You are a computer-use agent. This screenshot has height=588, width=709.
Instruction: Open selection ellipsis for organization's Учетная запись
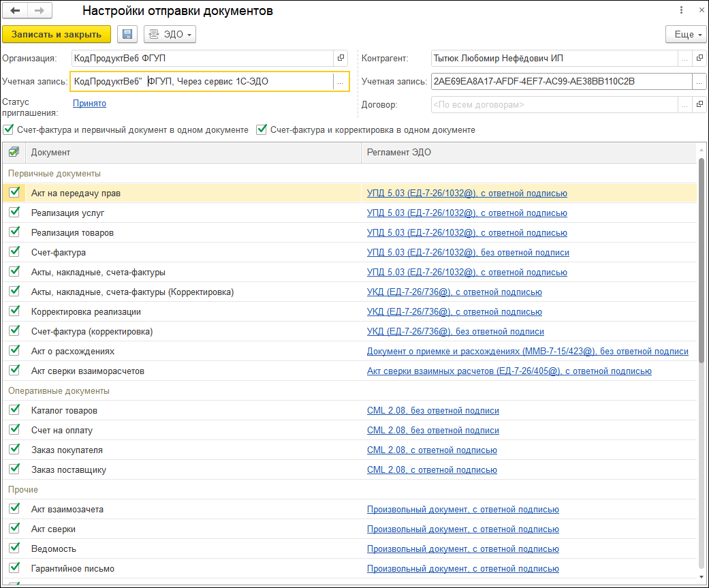(340, 82)
